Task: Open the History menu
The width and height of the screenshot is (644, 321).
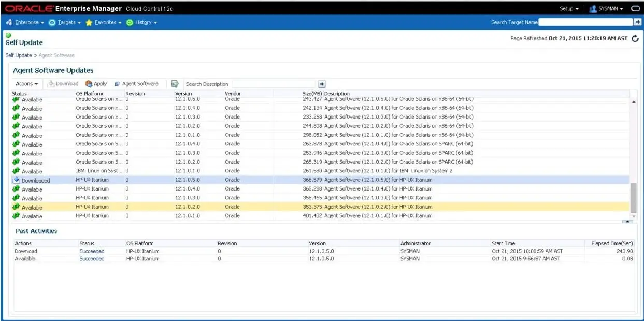Action: click(x=141, y=22)
